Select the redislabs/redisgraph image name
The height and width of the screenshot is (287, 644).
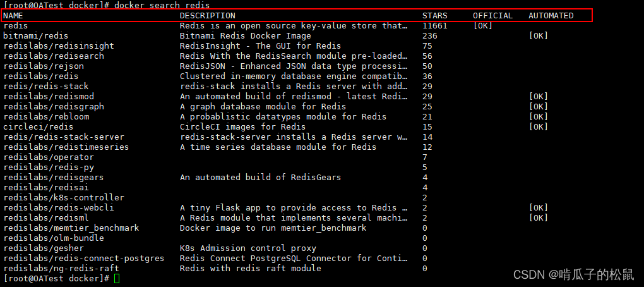click(54, 106)
